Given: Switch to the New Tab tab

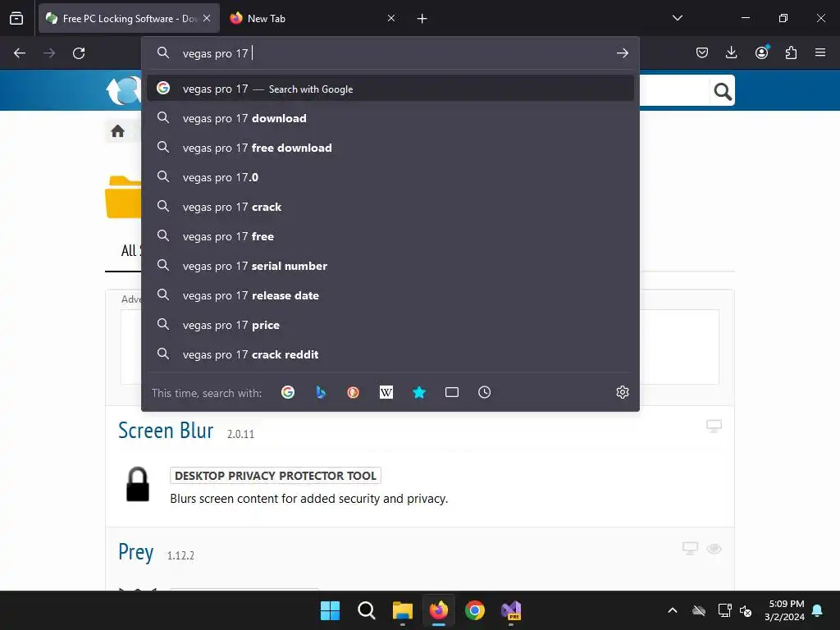Looking at the screenshot, I should tap(313, 18).
